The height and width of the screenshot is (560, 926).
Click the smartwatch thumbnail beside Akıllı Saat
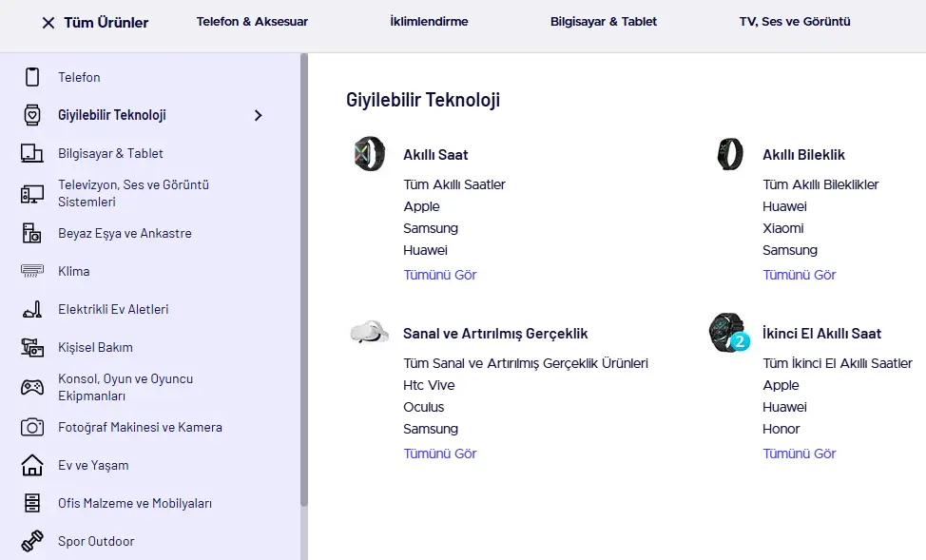[x=370, y=154]
